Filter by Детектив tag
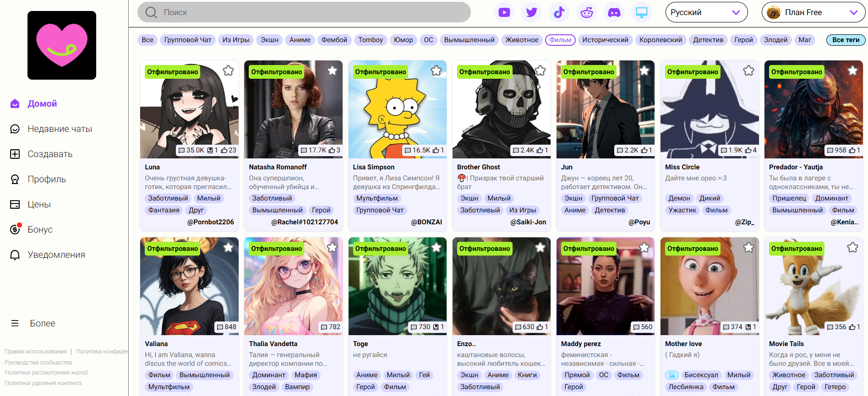Viewport: 868px width, 396px height. 708,40
